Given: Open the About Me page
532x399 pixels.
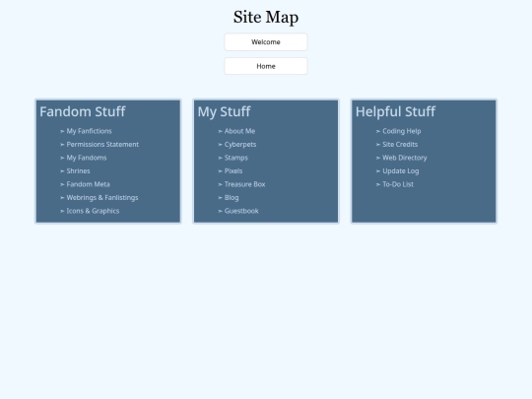Looking at the screenshot, I should point(239,131).
